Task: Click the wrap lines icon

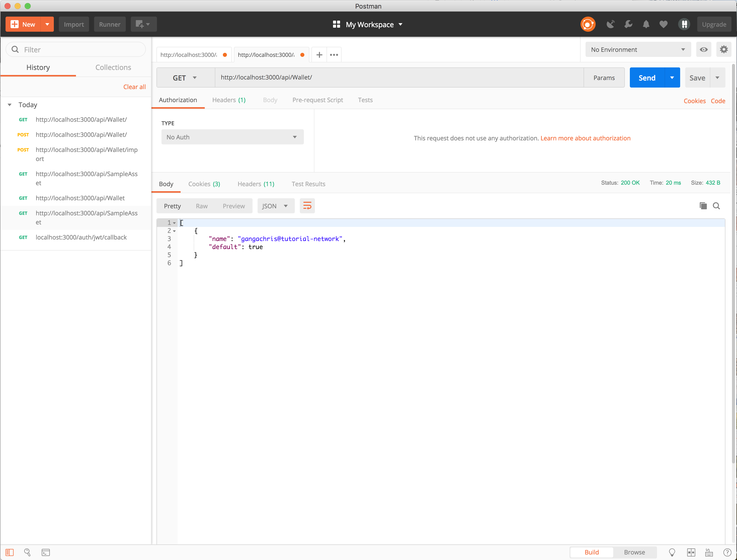Action: [307, 206]
